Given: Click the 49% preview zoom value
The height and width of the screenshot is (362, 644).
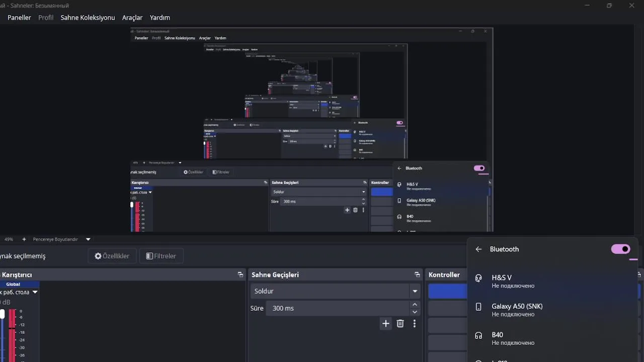Looking at the screenshot, I should (9, 239).
